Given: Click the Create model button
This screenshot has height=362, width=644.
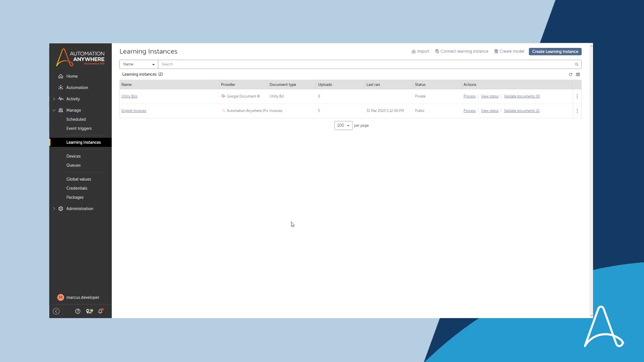Looking at the screenshot, I should (509, 52).
